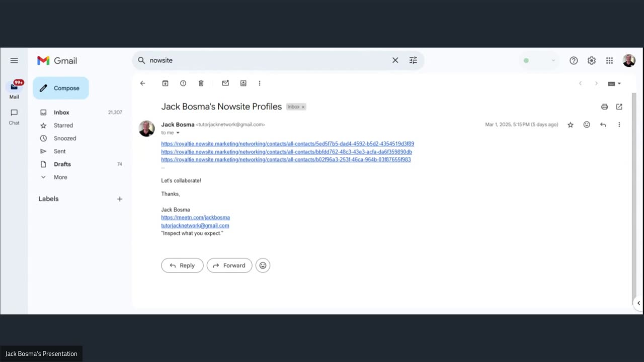Create a new label with plus icon
This screenshot has width=644, height=362.
point(120,199)
